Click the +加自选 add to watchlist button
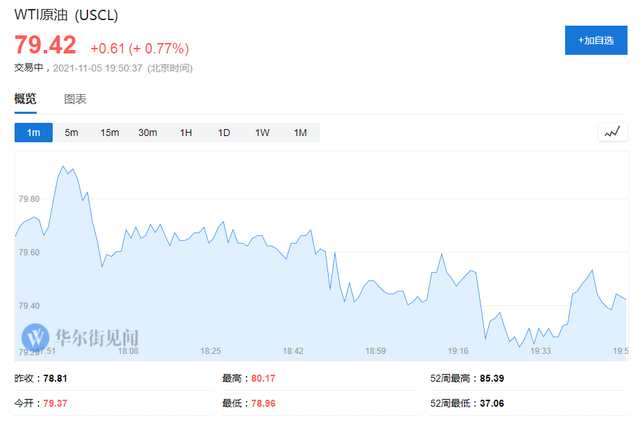 [x=596, y=40]
